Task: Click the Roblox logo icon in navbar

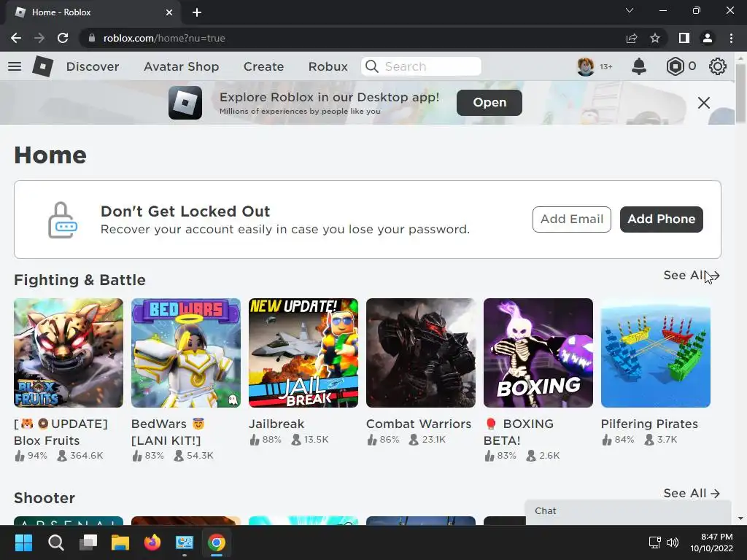Action: (x=42, y=66)
